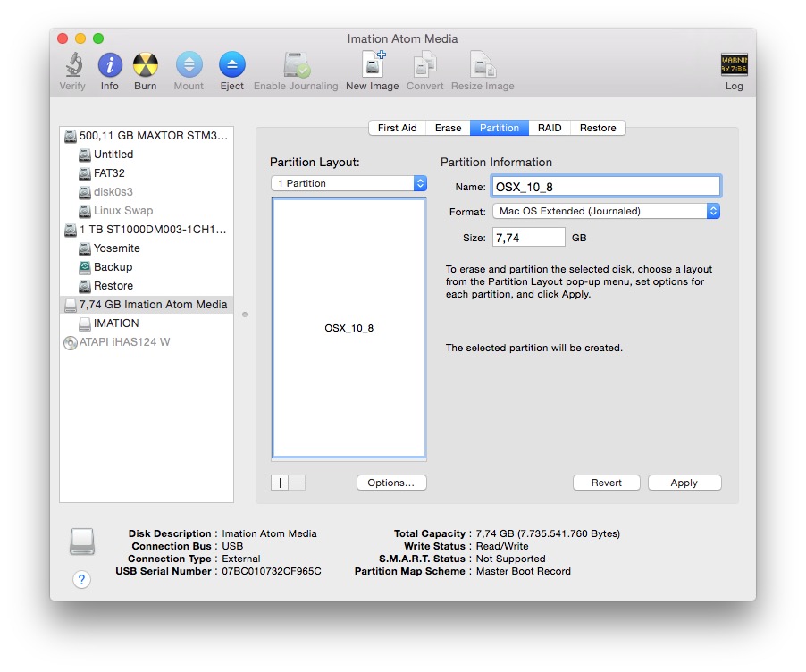Switch to the Erase tab
The height and width of the screenshot is (672, 806).
pyautogui.click(x=448, y=128)
